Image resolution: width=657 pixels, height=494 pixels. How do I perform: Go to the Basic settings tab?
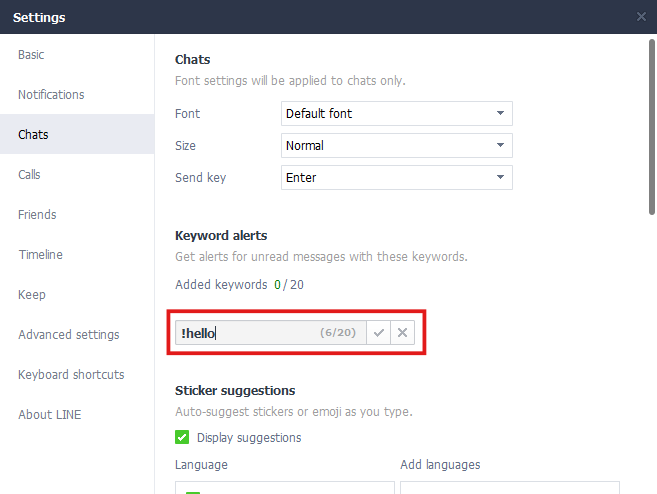point(31,55)
